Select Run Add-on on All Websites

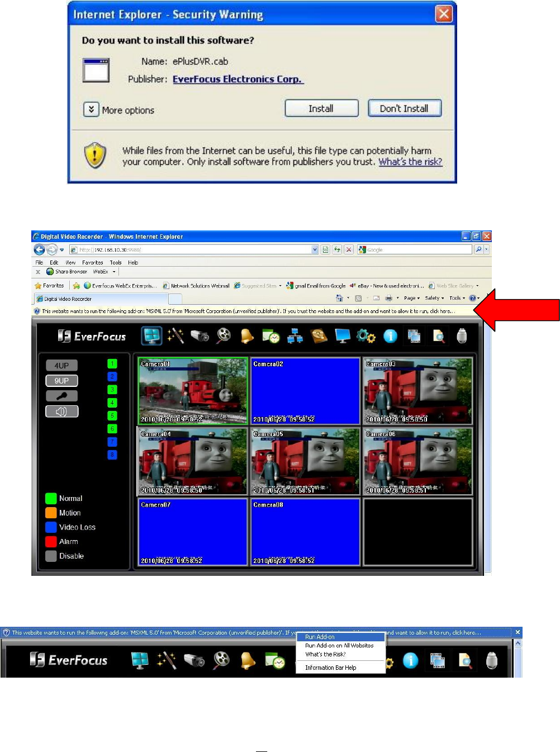point(340,645)
